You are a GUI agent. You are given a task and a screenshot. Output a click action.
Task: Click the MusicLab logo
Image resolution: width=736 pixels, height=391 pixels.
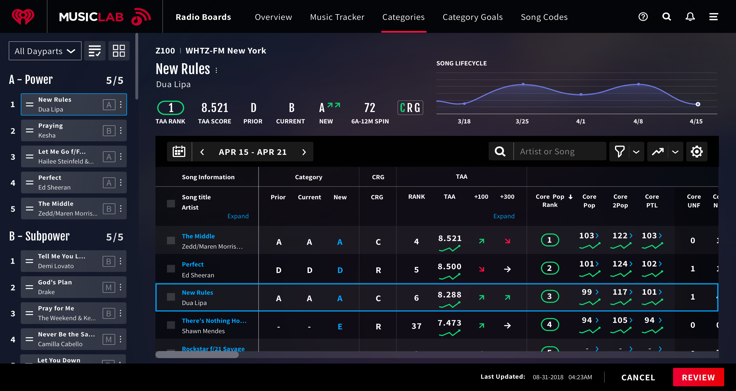[x=105, y=17]
